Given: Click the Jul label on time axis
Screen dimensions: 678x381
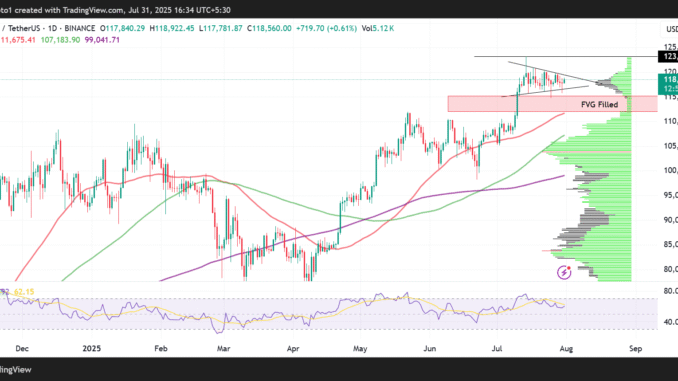Looking at the screenshot, I should 497,349.
